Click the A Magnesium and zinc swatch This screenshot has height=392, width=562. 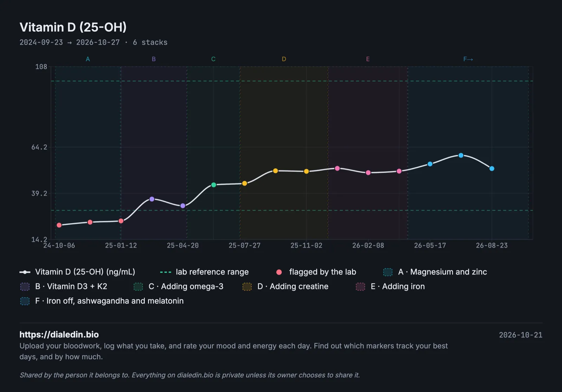point(388,272)
